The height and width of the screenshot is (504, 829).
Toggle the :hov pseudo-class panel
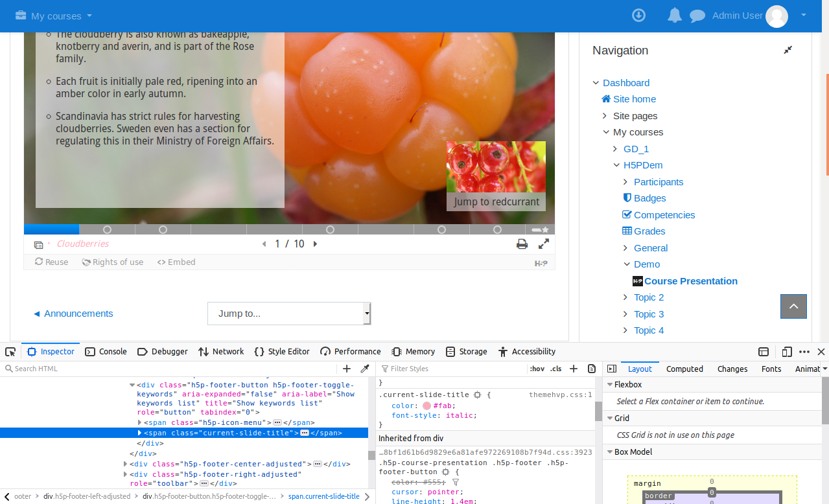pyautogui.click(x=537, y=368)
